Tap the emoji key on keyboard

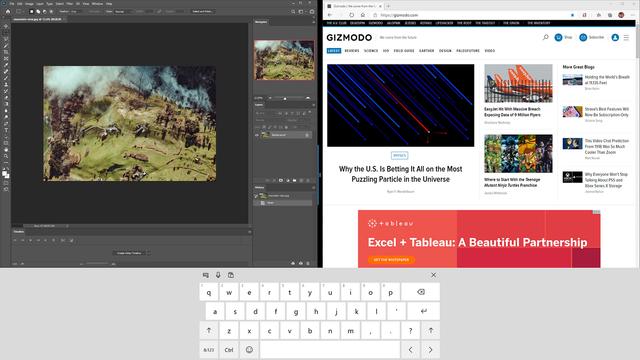[249, 350]
